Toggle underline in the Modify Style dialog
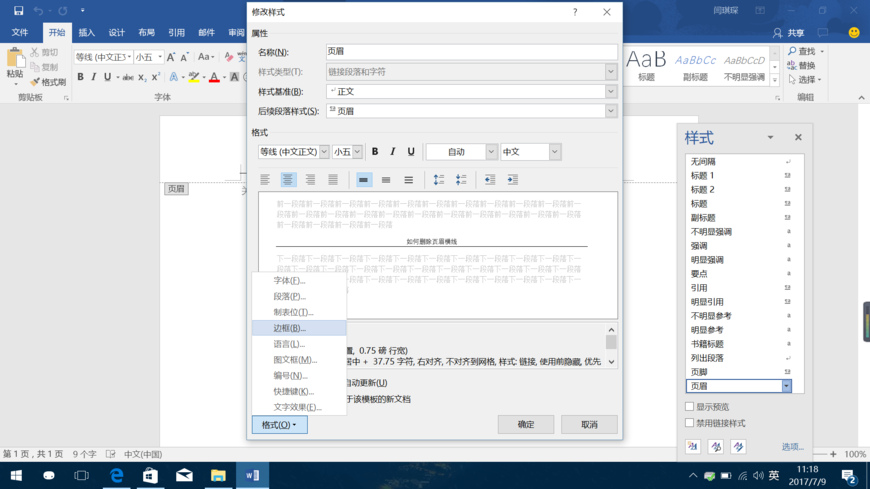 click(x=411, y=152)
